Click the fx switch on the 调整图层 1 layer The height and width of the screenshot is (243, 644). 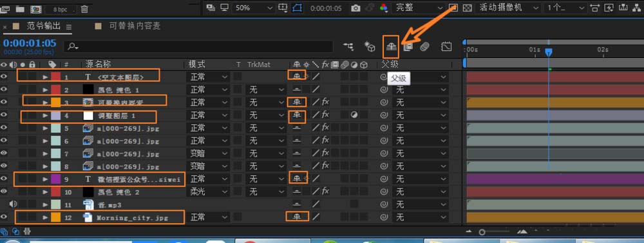tap(325, 115)
